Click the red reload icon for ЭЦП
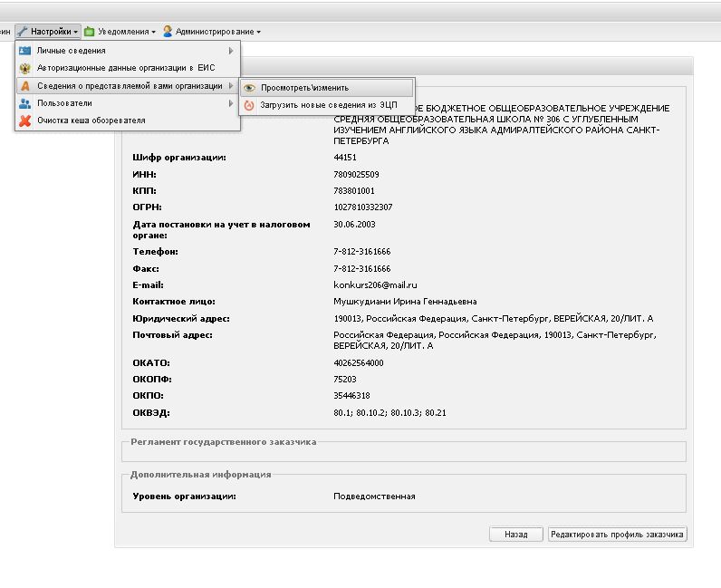Viewport: 721px width, 588px height. click(249, 105)
